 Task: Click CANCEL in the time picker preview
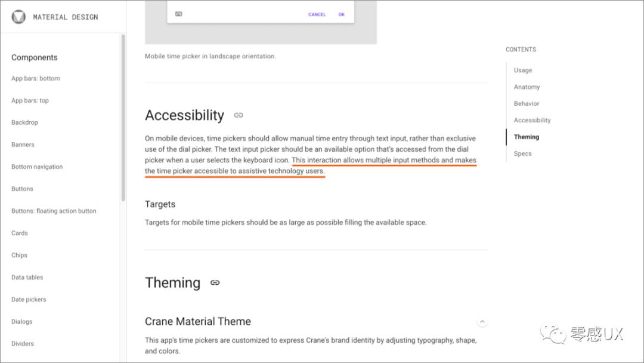317,14
